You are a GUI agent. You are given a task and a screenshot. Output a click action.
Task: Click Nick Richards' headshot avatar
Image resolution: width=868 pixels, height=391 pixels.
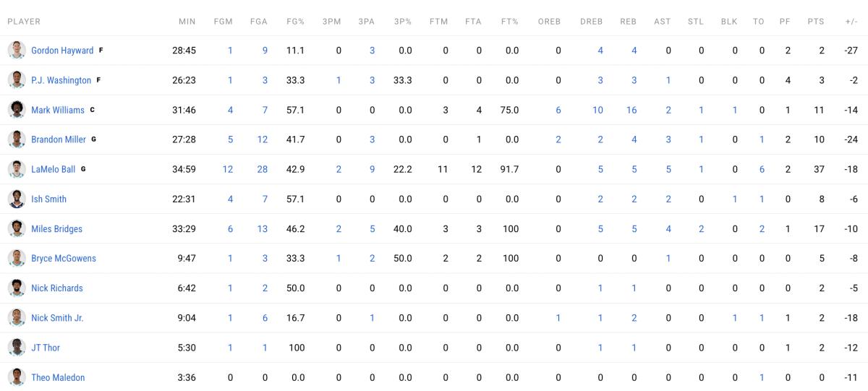pyautogui.click(x=17, y=288)
